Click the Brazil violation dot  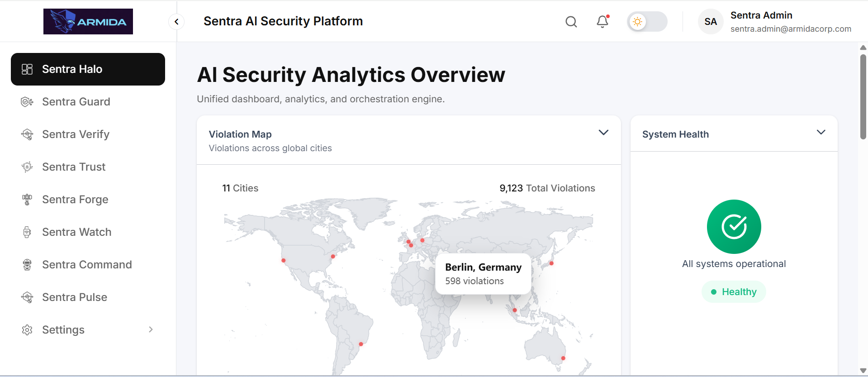point(361,344)
